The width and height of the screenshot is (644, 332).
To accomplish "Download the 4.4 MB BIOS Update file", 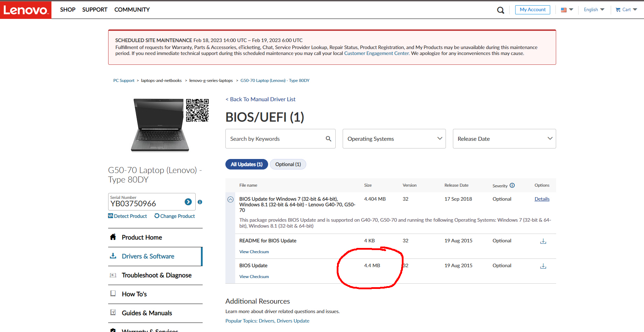I will click(543, 266).
